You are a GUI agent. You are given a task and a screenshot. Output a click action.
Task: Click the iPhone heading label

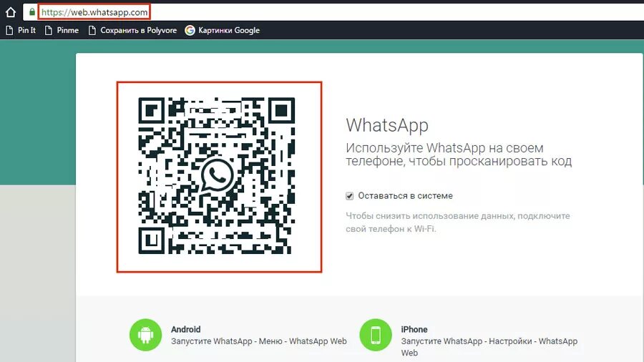(x=414, y=329)
